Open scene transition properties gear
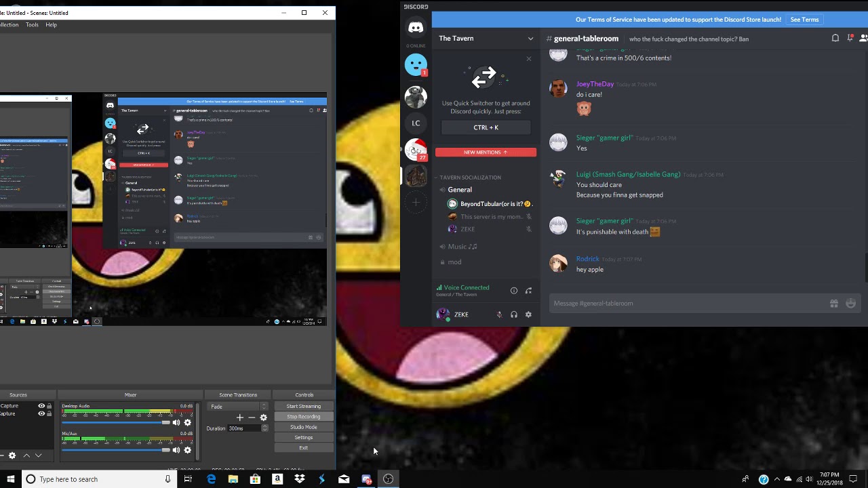The image size is (868, 488). coord(264,418)
